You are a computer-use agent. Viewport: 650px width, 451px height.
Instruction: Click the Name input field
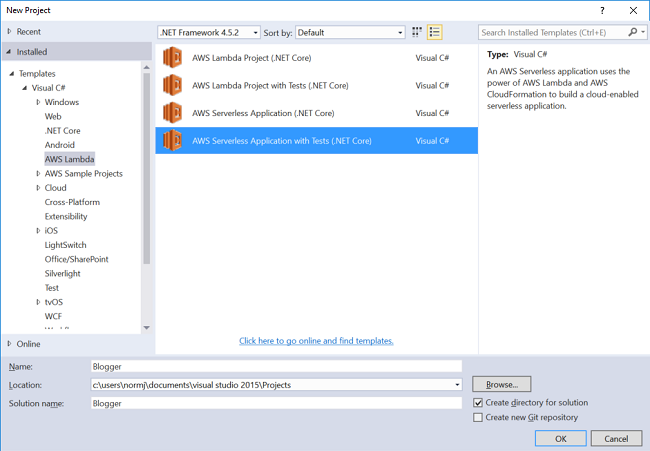(276, 366)
